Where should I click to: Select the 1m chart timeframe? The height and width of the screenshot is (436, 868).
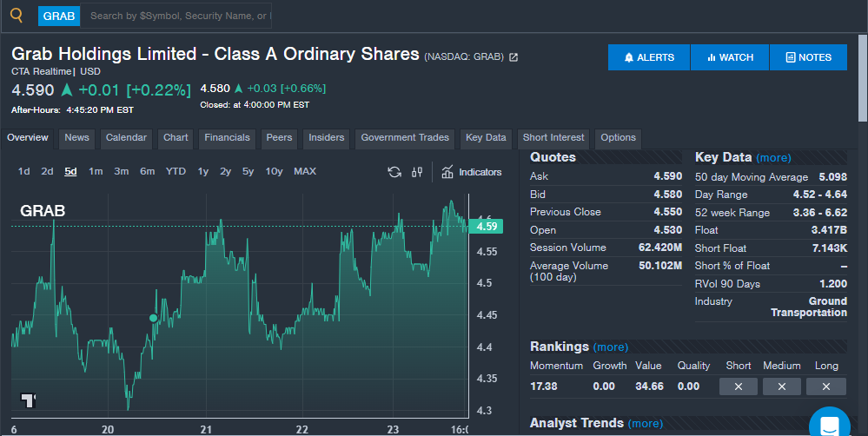[96, 171]
